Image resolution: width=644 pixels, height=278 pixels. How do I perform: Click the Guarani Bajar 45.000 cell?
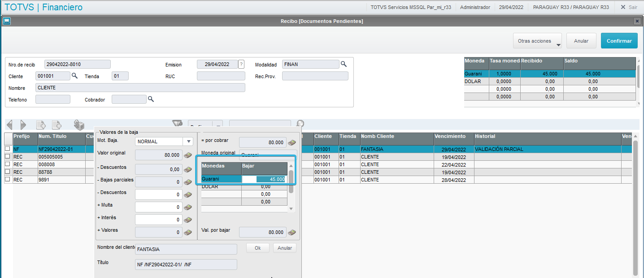pos(264,179)
